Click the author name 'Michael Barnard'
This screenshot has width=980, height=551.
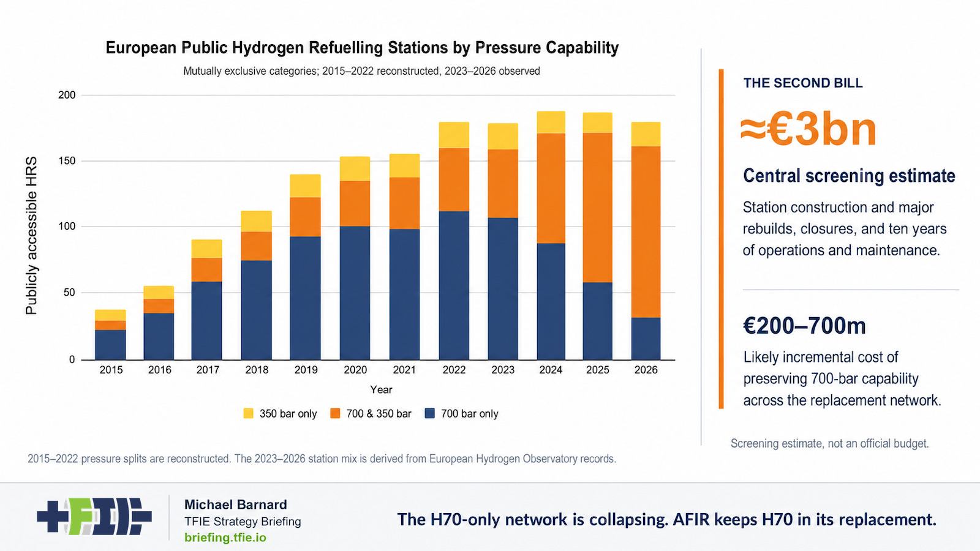tap(236, 505)
